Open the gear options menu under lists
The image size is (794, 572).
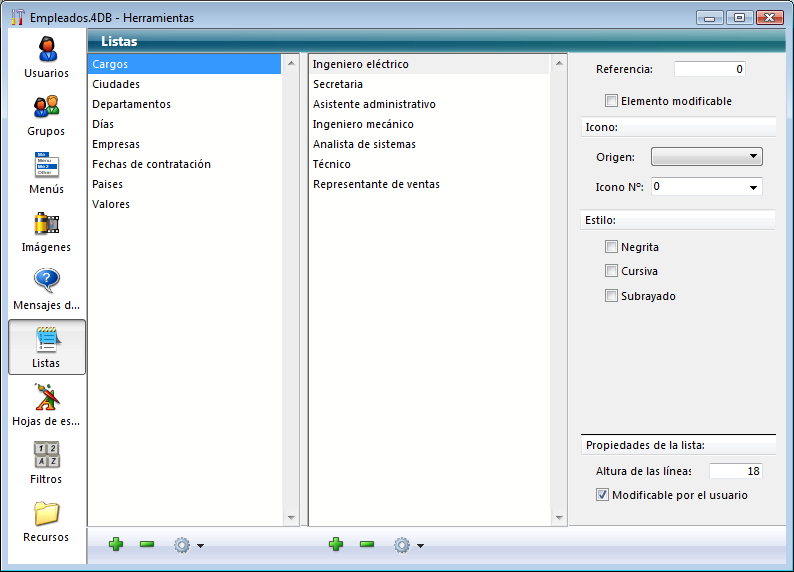[187, 545]
